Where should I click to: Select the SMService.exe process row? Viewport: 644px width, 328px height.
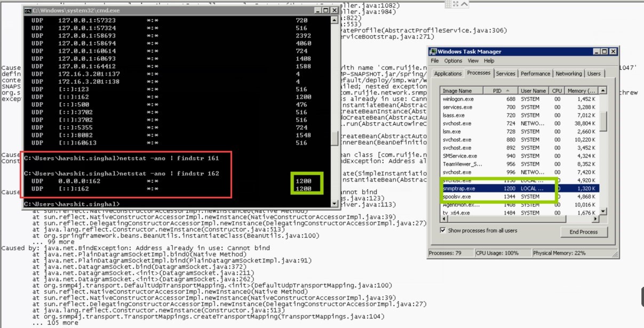pos(520,156)
